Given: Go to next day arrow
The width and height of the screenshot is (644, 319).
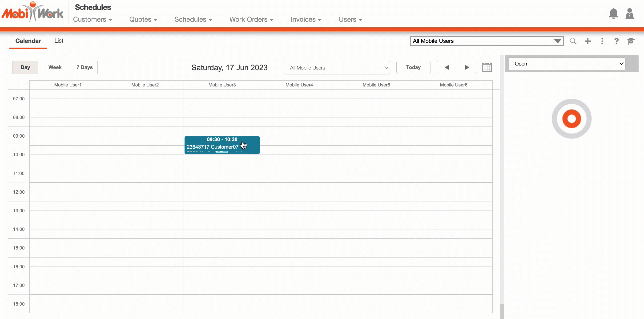Looking at the screenshot, I should 467,67.
